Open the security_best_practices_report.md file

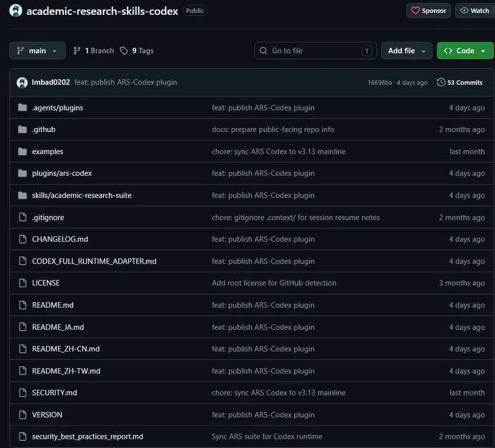click(x=87, y=437)
